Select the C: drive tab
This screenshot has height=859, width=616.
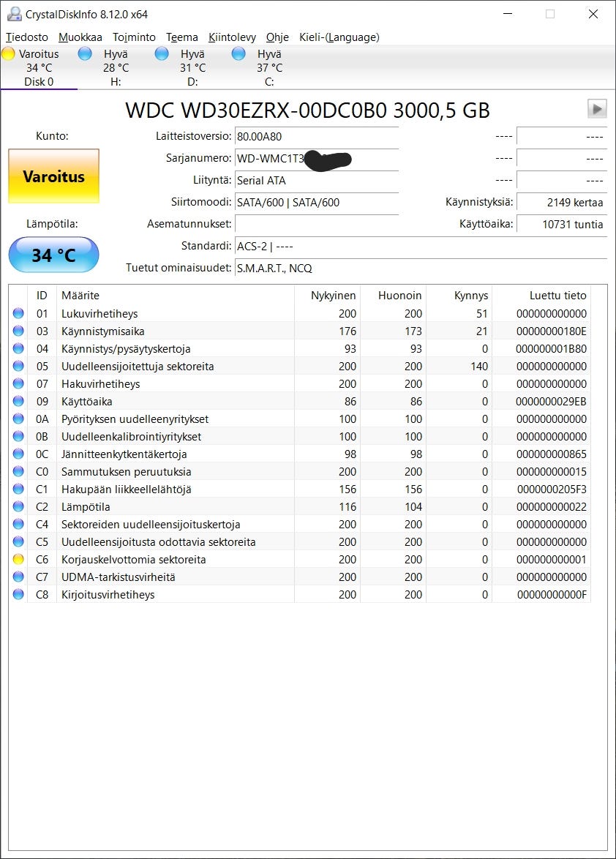[x=268, y=67]
